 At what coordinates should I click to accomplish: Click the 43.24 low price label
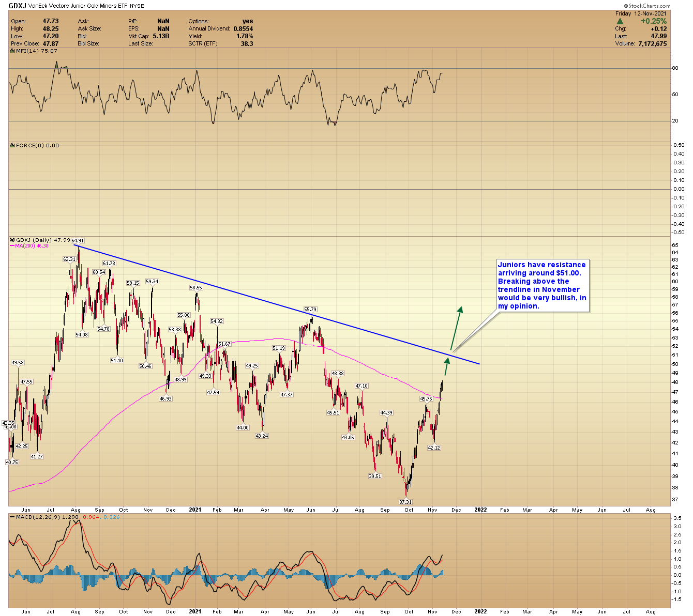click(x=262, y=436)
